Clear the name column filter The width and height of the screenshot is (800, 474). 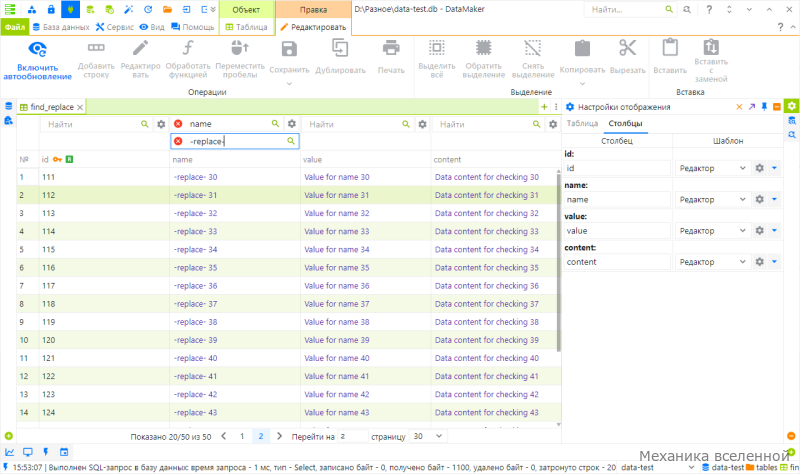[178, 123]
